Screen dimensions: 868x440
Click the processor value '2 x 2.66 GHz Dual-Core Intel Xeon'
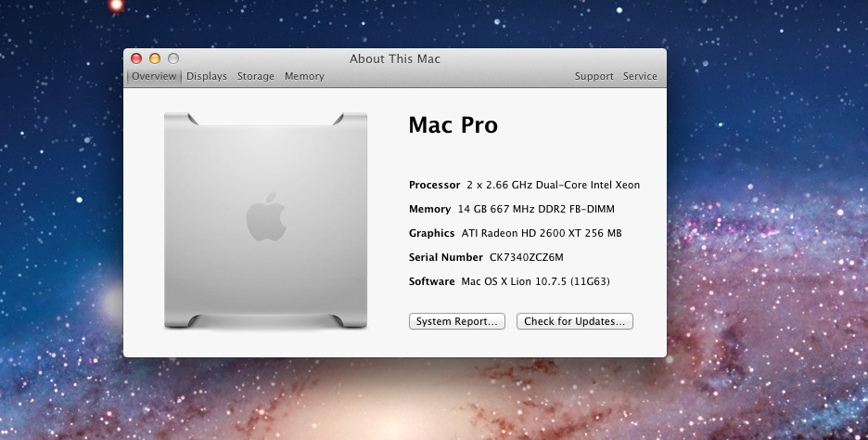(553, 185)
